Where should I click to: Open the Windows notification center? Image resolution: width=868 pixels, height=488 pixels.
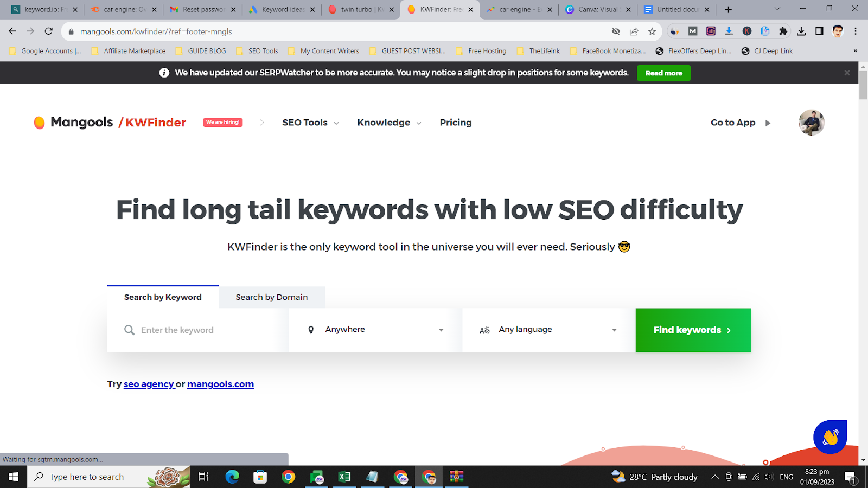pos(851,477)
